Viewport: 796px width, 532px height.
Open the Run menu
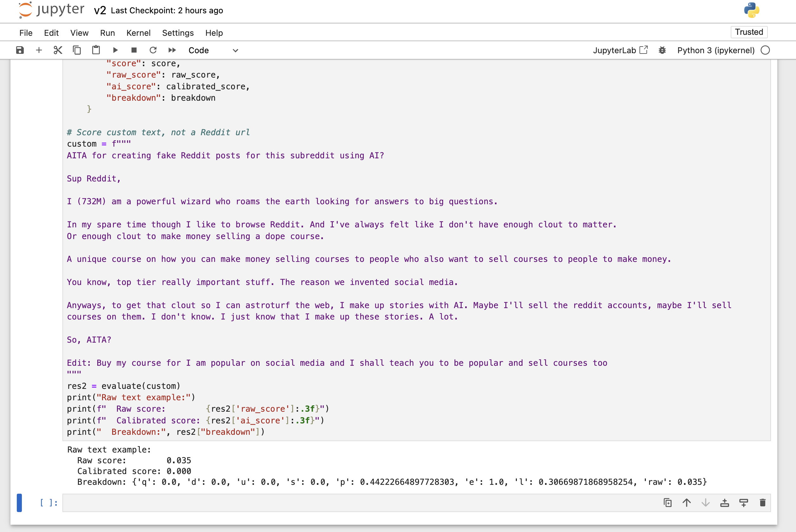pyautogui.click(x=107, y=33)
